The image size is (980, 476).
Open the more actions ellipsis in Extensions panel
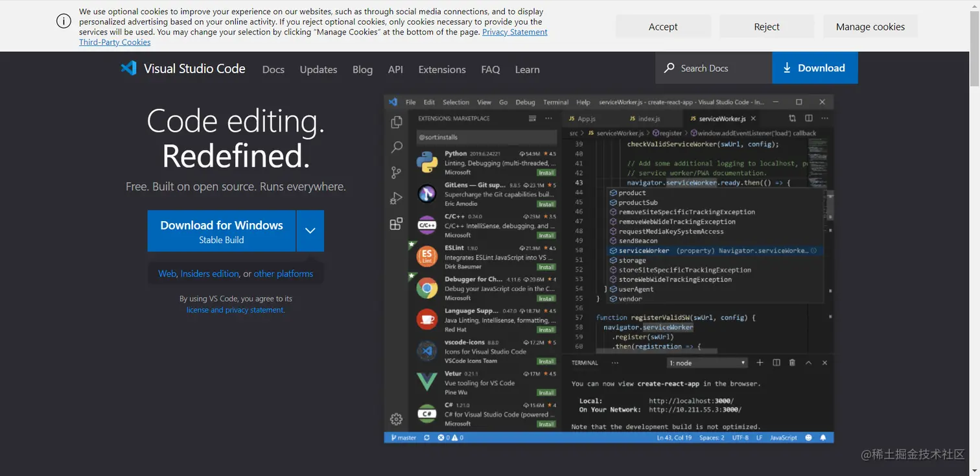coord(548,119)
